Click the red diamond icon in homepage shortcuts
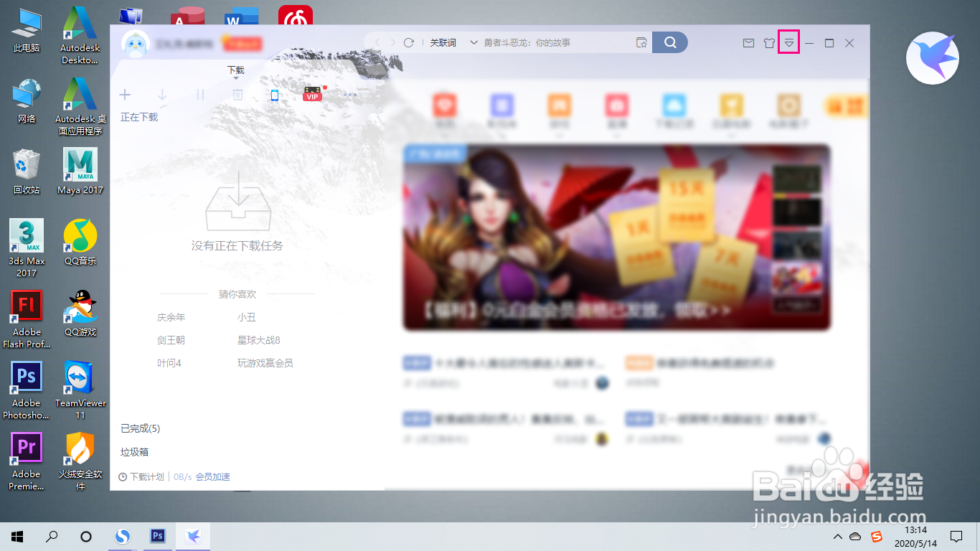Image resolution: width=980 pixels, height=551 pixels. click(446, 105)
